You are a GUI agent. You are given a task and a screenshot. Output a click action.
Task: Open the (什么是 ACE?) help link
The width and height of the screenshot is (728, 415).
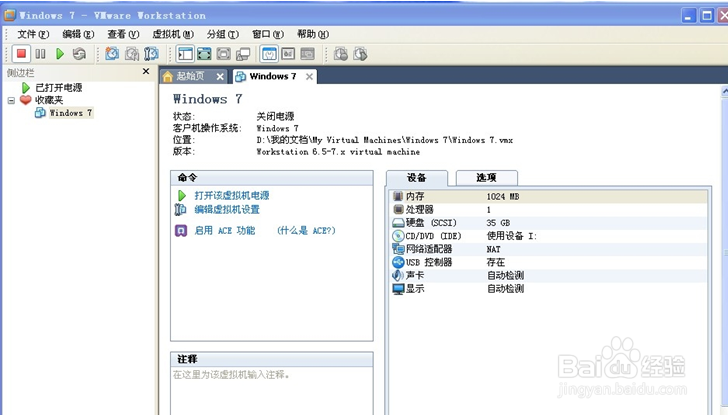[306, 231]
